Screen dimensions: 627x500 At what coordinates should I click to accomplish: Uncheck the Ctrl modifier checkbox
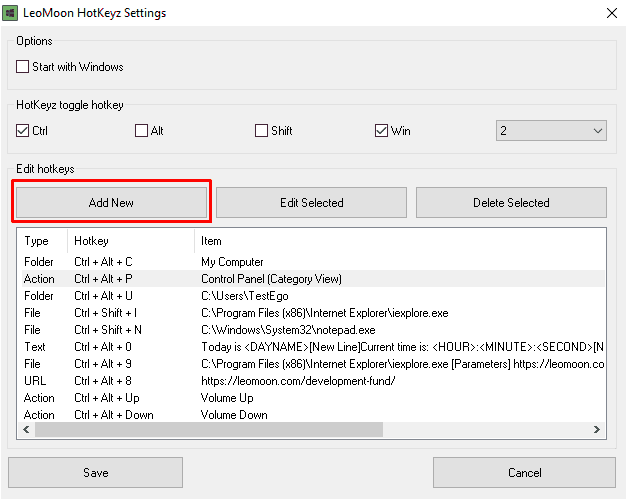coord(22,130)
